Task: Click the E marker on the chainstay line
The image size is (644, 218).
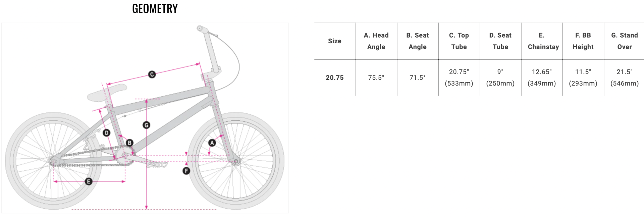Action: pyautogui.click(x=89, y=181)
